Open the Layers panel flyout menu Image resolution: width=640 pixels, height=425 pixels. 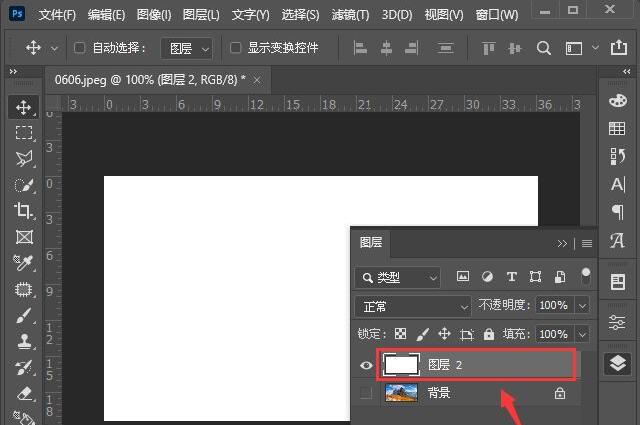[587, 244]
